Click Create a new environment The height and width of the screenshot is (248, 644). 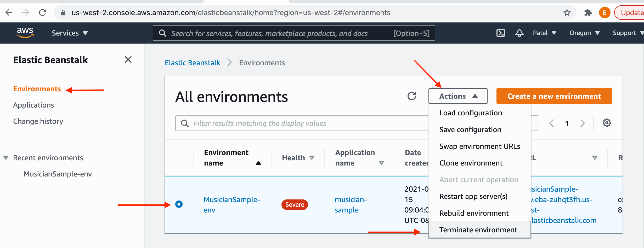pyautogui.click(x=554, y=96)
